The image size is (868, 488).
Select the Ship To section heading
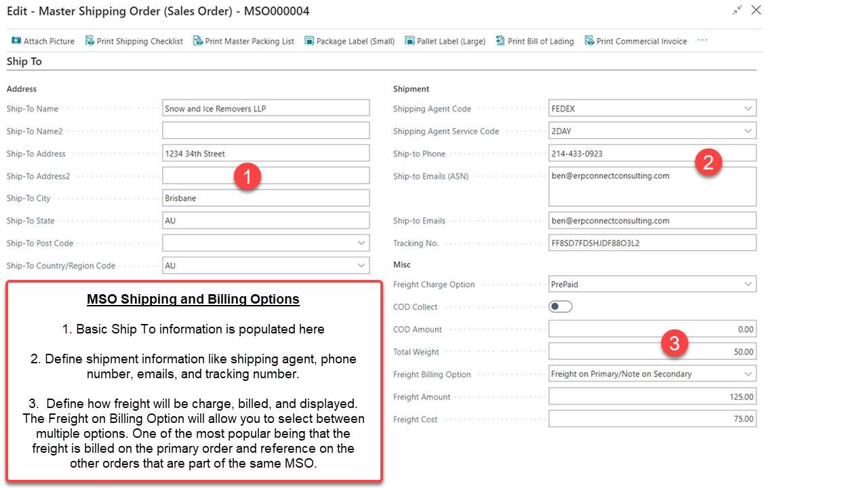24,62
